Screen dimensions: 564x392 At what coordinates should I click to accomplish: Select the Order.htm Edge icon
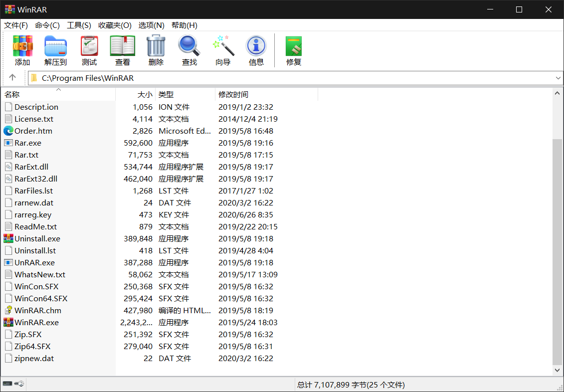[8, 131]
